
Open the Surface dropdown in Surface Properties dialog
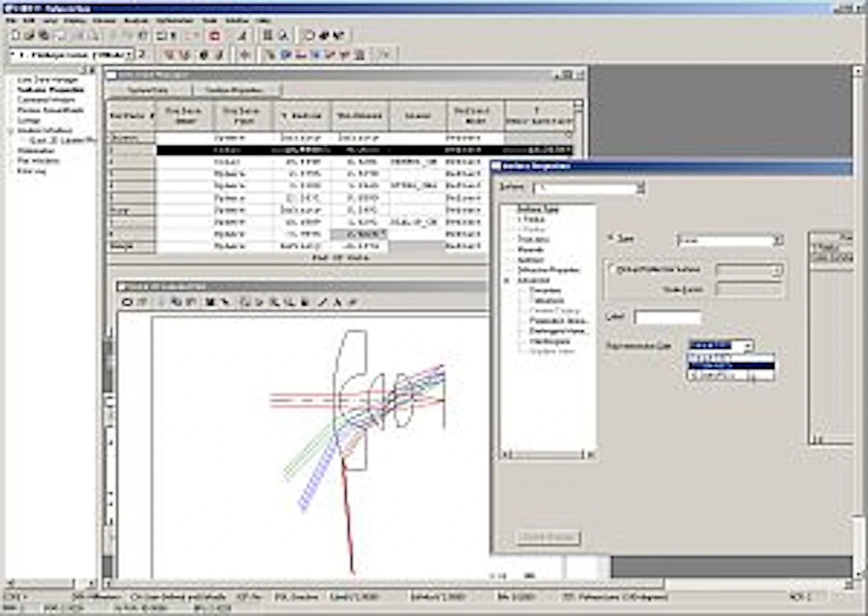click(x=640, y=188)
